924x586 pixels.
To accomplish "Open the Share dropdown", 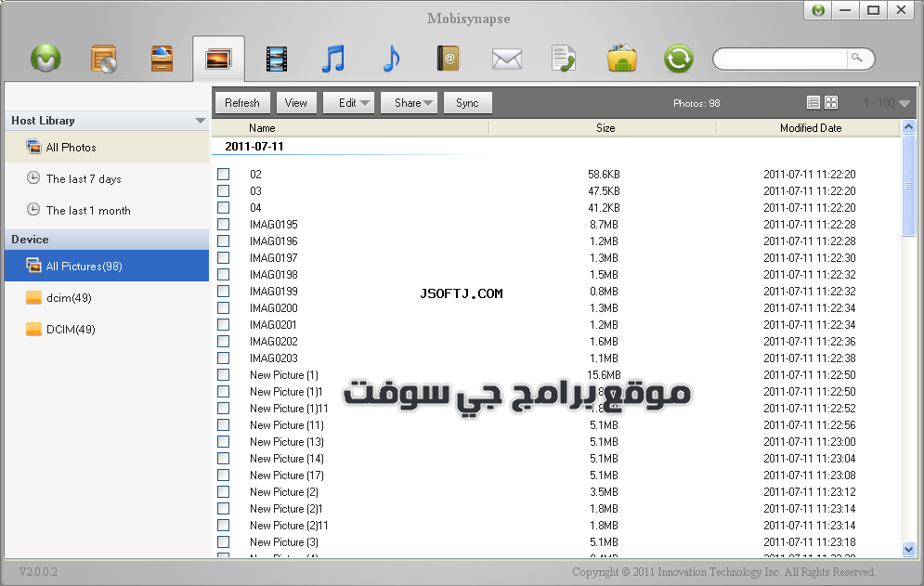I will (409, 102).
